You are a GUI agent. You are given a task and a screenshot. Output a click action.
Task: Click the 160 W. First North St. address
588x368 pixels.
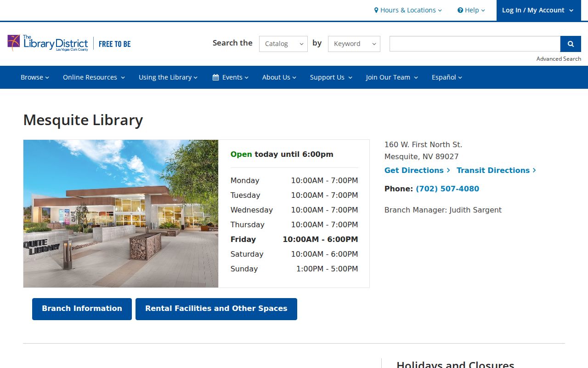coord(423,144)
